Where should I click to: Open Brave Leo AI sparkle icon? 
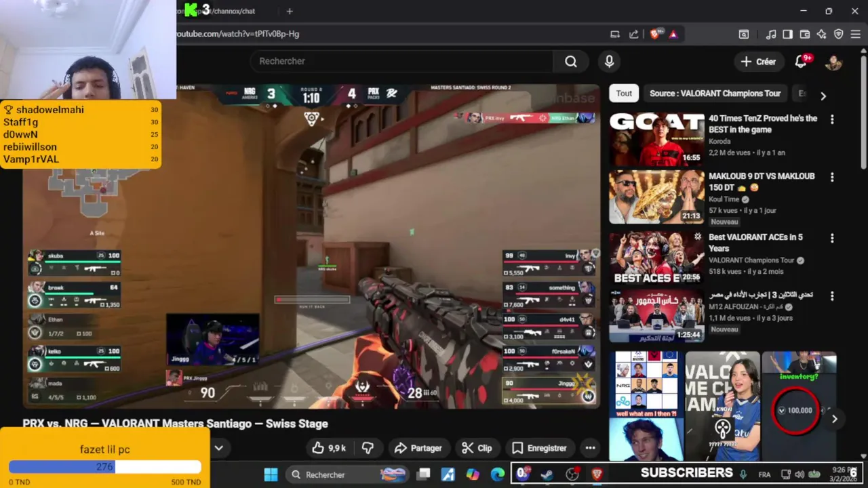coord(822,34)
